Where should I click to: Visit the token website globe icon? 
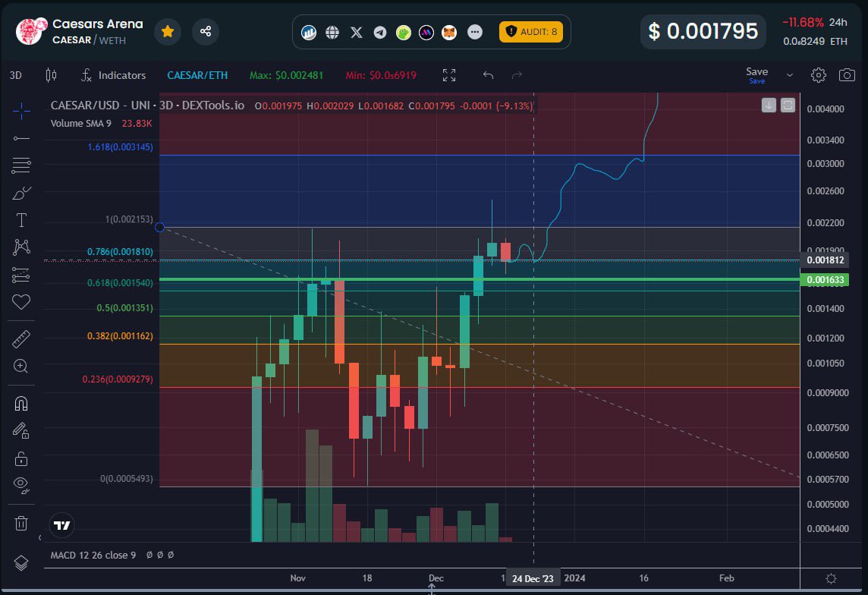pos(332,32)
